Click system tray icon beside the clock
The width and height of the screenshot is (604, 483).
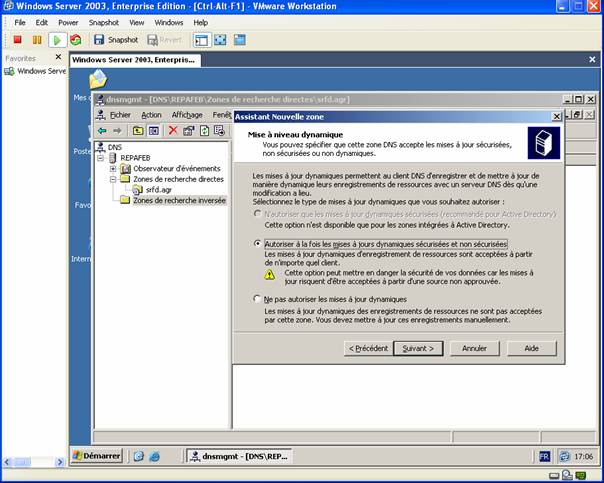tap(564, 457)
